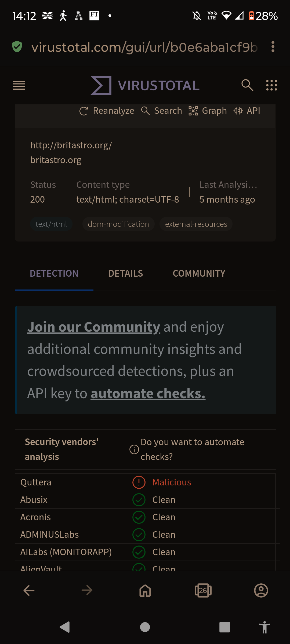Click the Acronis clean check icon

point(139,517)
